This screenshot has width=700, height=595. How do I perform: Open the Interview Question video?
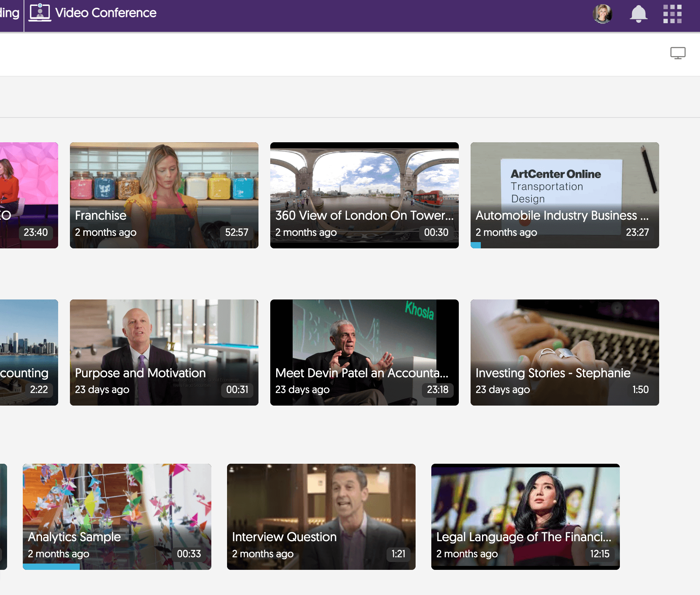321,517
